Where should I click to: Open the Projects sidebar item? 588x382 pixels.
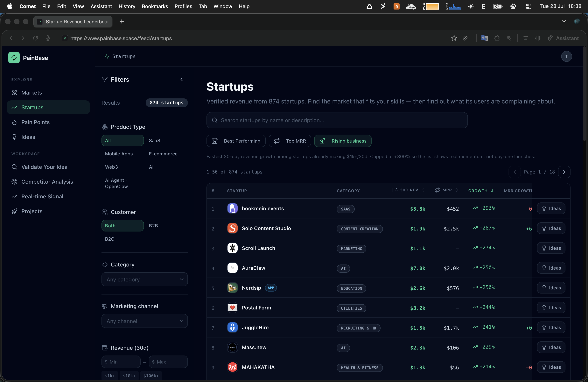point(48,211)
